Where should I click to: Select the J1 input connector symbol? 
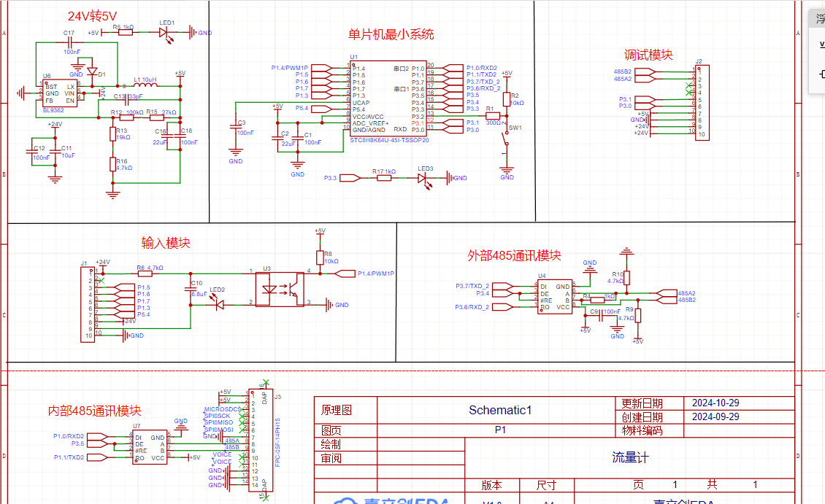88,305
